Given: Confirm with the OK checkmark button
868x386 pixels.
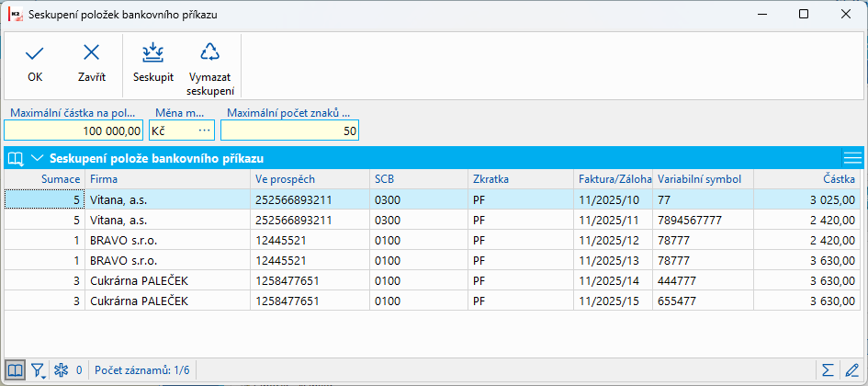Looking at the screenshot, I should tap(35, 63).
